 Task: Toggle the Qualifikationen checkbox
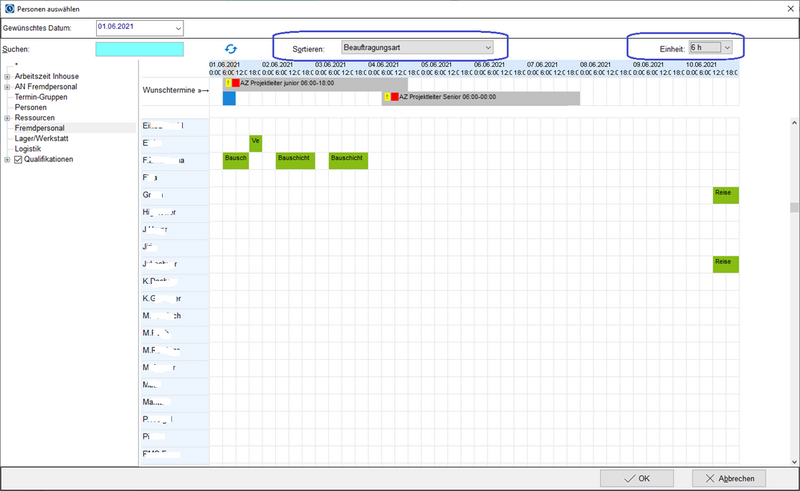[18, 159]
